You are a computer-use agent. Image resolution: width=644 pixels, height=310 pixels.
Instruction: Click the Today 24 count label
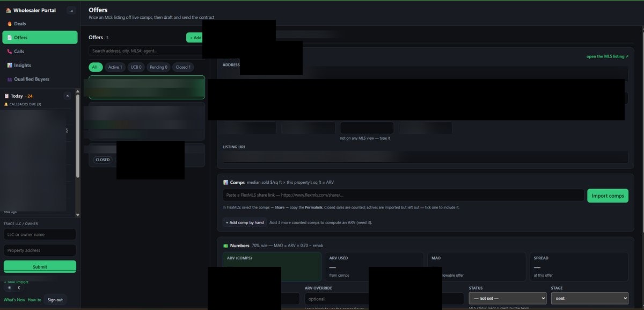point(28,96)
